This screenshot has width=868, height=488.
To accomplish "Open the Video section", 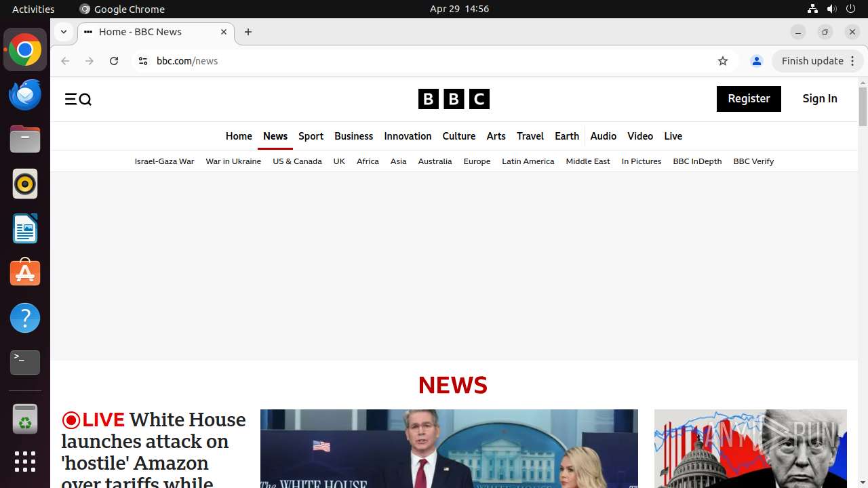I will click(640, 136).
